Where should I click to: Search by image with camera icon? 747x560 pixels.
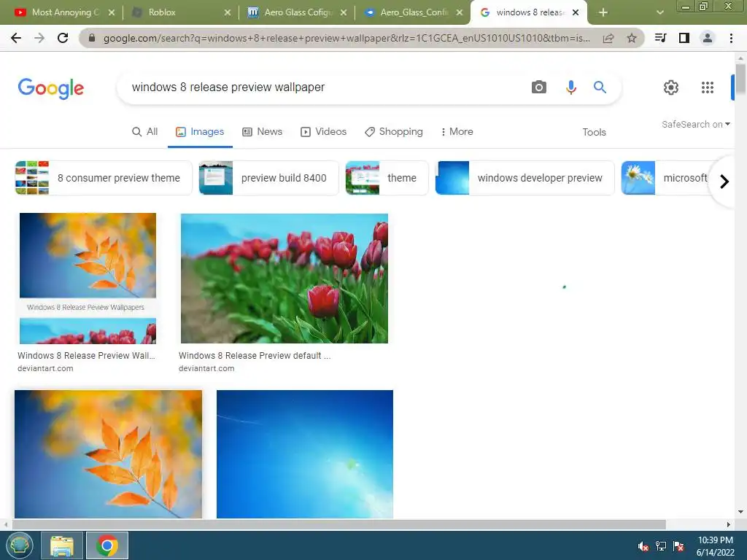coord(539,87)
